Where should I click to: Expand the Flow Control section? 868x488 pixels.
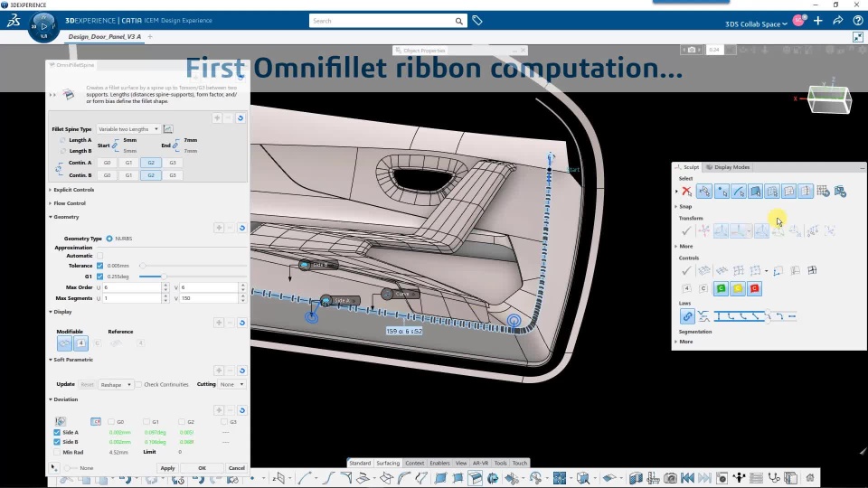point(68,203)
